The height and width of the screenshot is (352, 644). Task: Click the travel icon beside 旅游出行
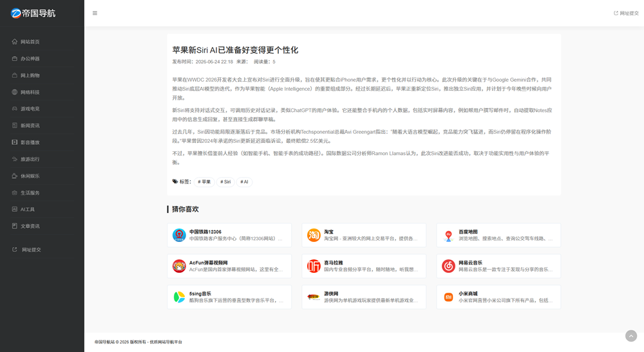tap(15, 159)
